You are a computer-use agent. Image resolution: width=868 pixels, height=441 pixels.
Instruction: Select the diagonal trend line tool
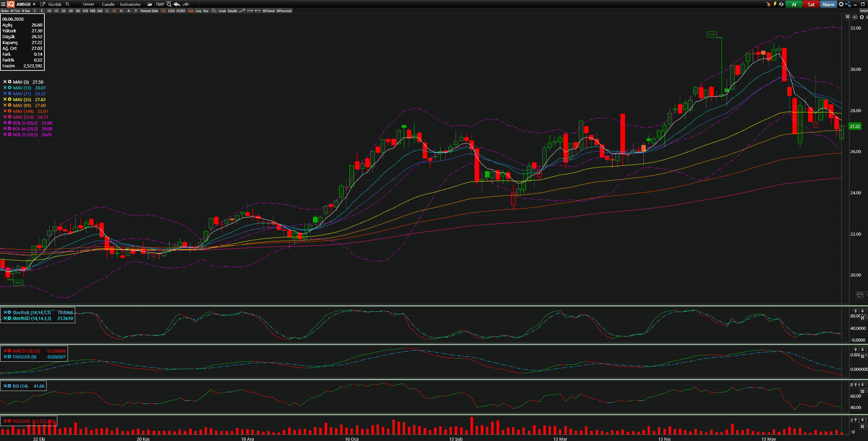[x=242, y=11]
